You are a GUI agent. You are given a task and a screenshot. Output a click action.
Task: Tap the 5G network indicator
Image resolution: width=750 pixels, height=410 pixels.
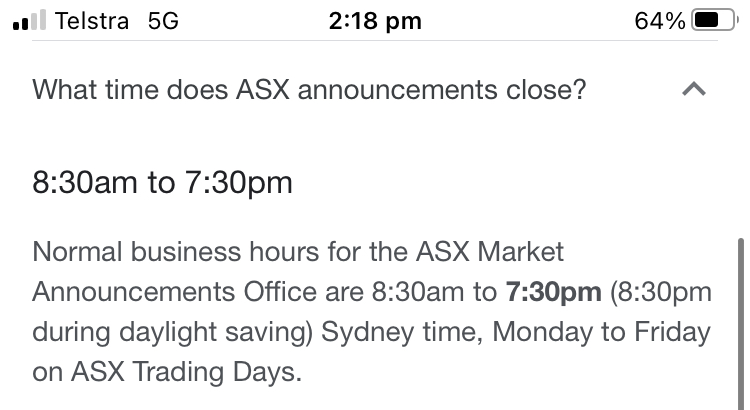click(163, 21)
